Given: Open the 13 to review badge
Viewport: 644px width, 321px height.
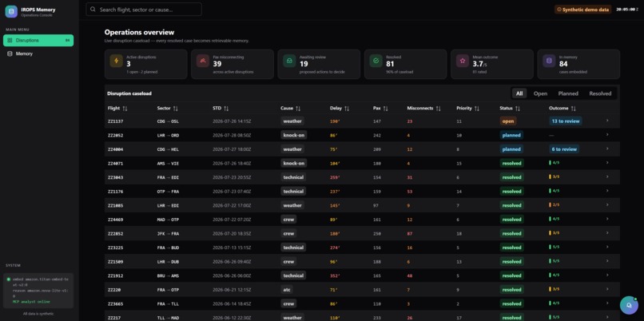Looking at the screenshot, I should tap(565, 121).
